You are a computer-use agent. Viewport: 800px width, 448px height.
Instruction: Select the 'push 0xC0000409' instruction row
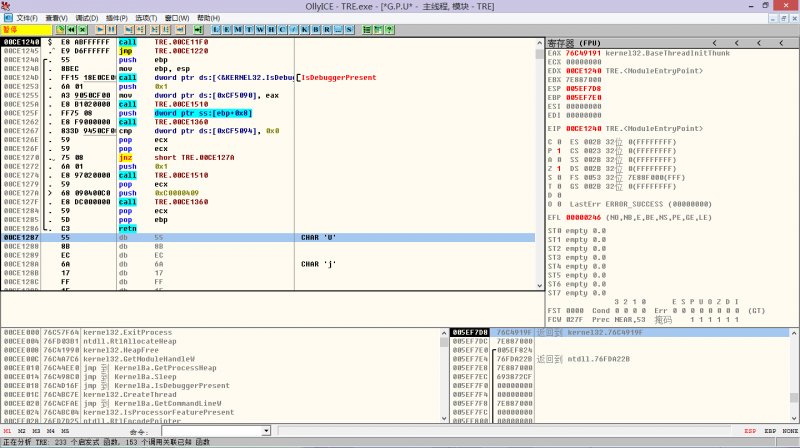pos(268,193)
